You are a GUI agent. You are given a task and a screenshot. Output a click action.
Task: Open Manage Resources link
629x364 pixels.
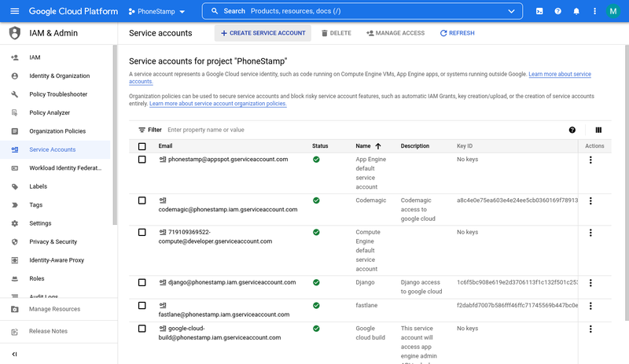tap(54, 309)
